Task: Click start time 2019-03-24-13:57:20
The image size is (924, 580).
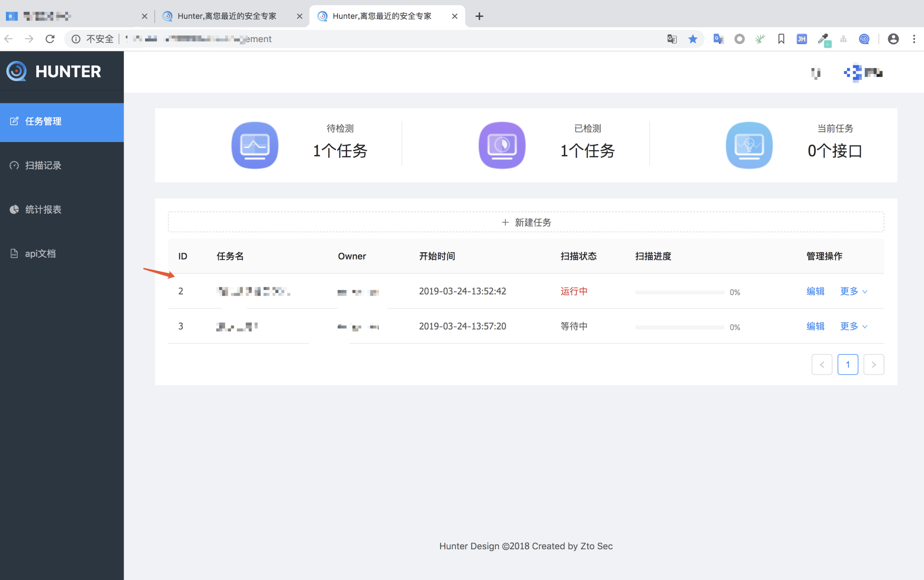Action: [462, 326]
